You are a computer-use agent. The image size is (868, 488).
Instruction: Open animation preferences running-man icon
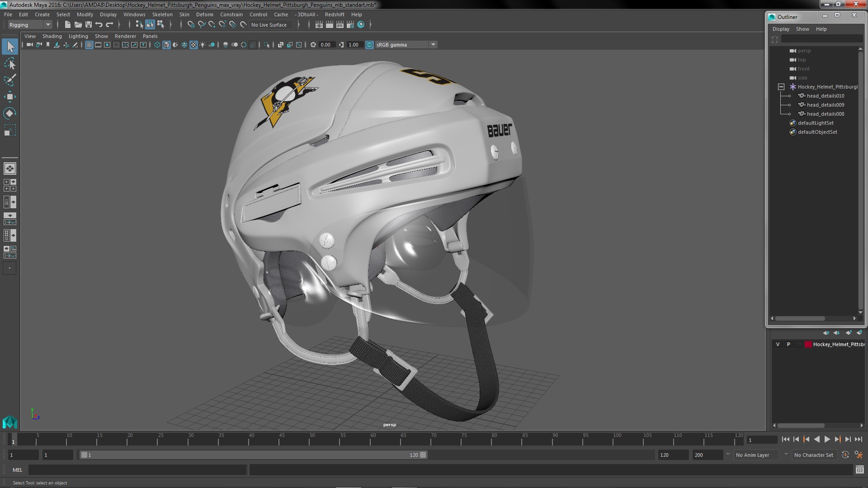pyautogui.click(x=859, y=455)
